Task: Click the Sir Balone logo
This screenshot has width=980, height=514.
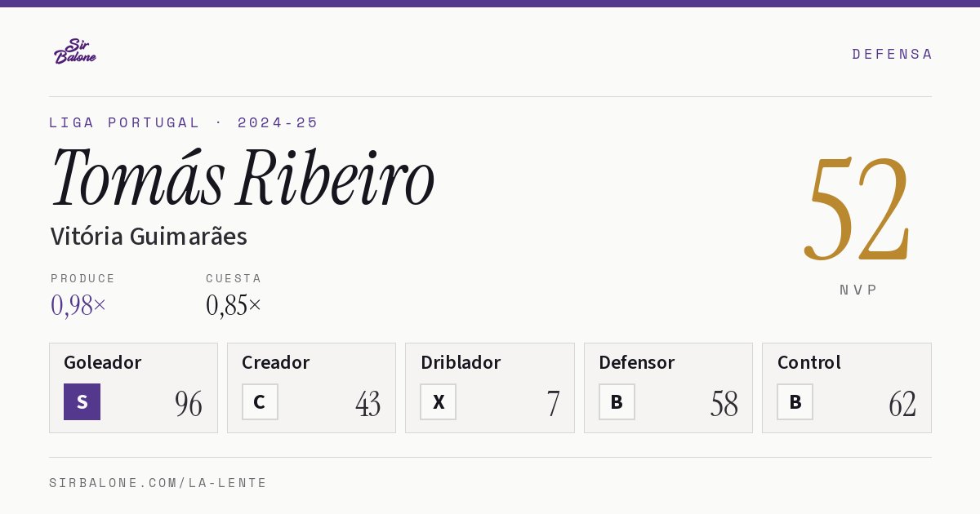Action: (75, 51)
